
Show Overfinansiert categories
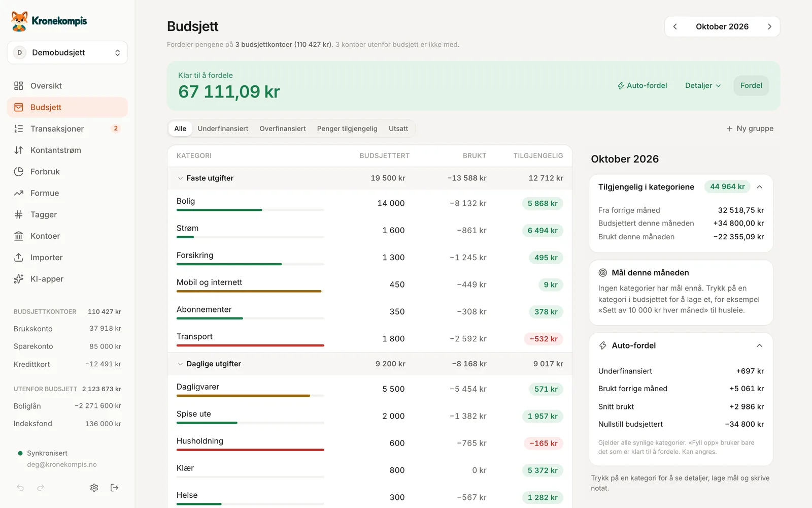(x=283, y=129)
